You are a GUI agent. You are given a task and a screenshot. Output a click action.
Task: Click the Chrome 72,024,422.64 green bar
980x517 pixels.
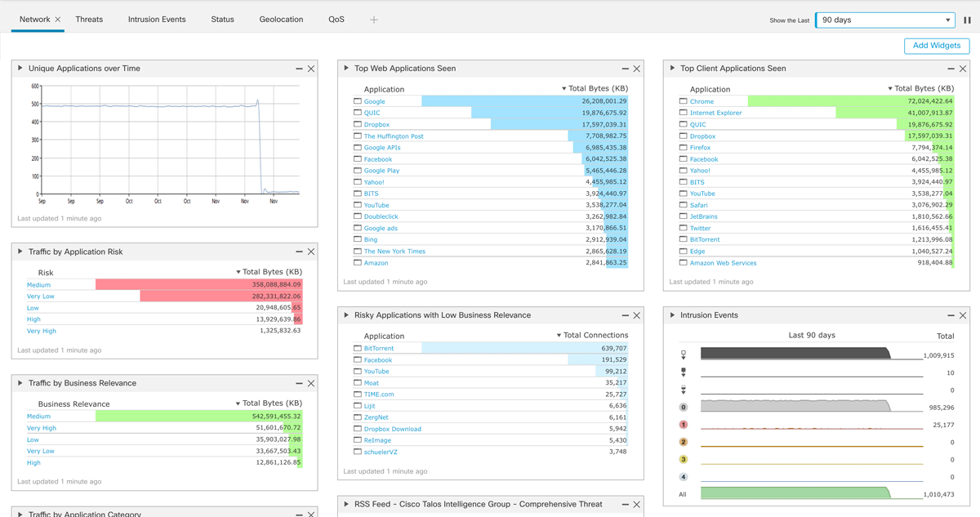click(x=851, y=101)
